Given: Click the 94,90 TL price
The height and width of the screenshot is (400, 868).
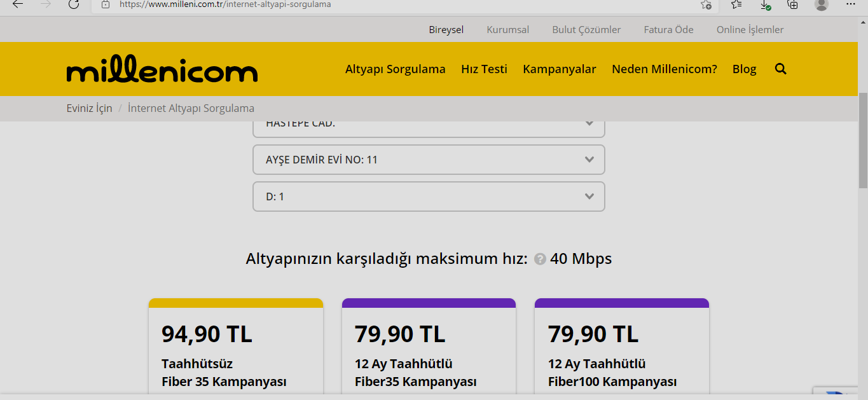Looking at the screenshot, I should (207, 333).
